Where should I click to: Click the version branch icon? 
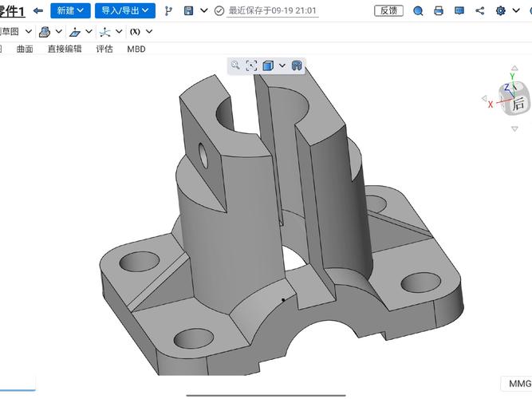(168, 11)
